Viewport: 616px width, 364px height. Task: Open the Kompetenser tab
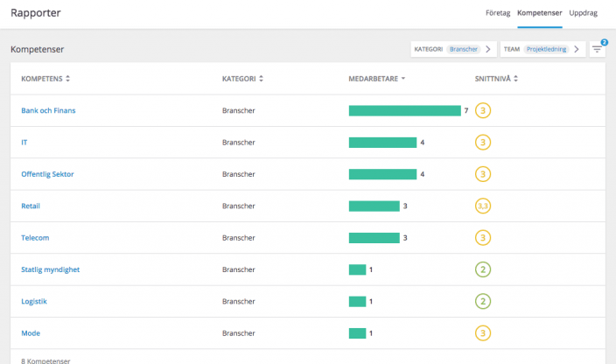(539, 13)
